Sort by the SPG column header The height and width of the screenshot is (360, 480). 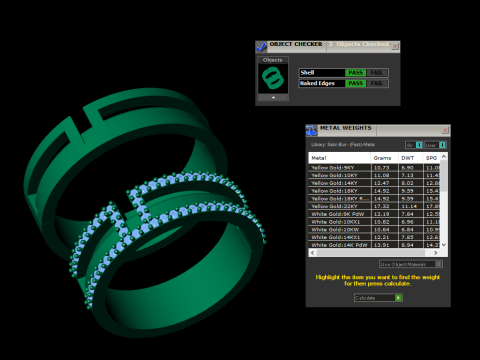(432, 158)
